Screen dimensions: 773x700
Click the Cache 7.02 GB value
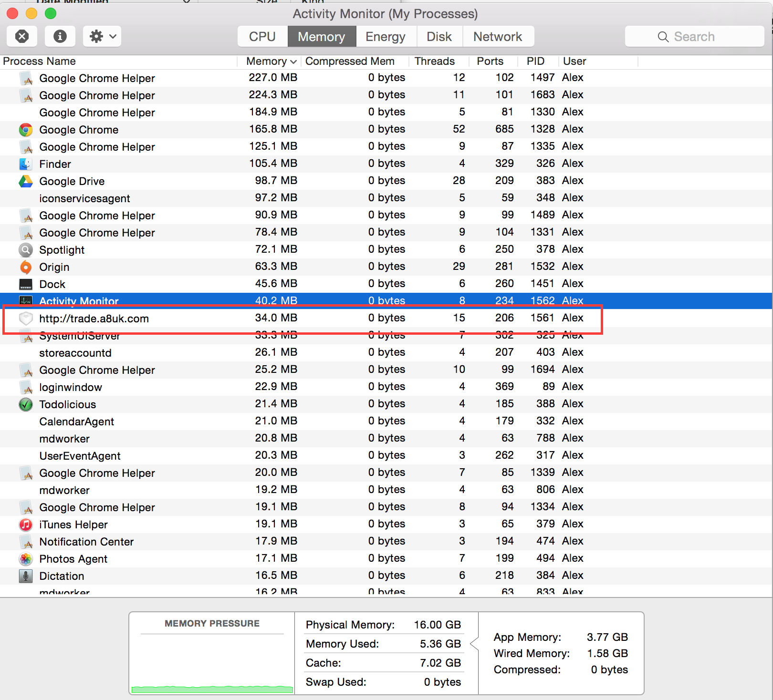click(x=440, y=663)
